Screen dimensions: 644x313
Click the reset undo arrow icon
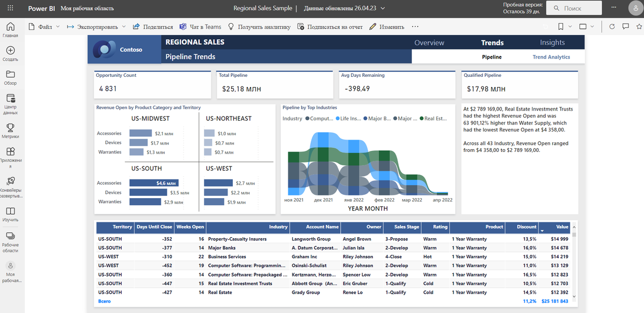coord(546,26)
